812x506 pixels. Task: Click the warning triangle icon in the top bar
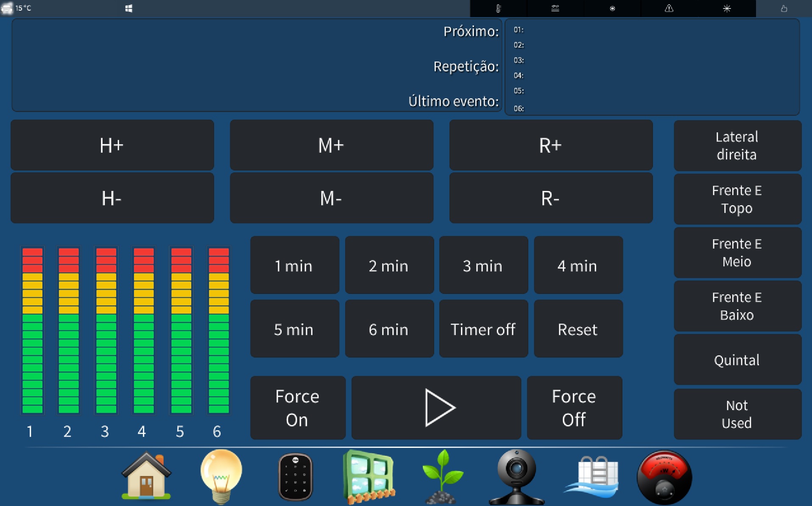point(669,8)
